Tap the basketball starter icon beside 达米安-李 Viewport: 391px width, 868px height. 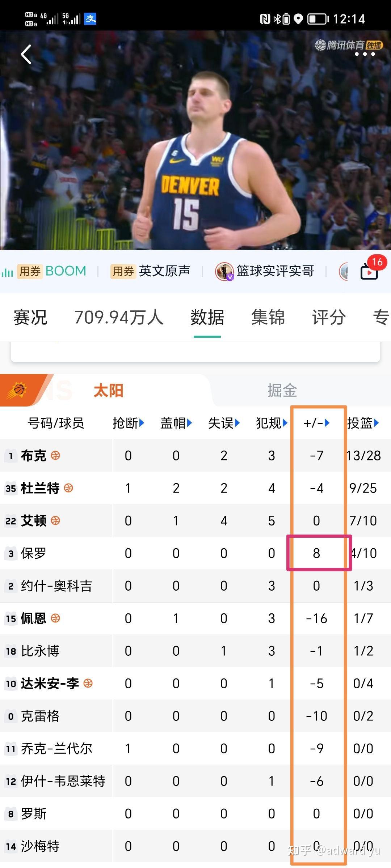coord(88,683)
